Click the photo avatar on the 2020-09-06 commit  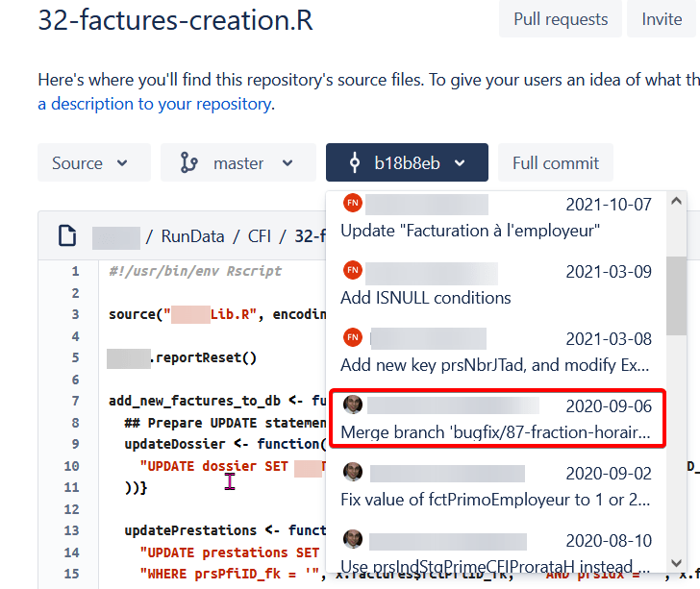[353, 405]
